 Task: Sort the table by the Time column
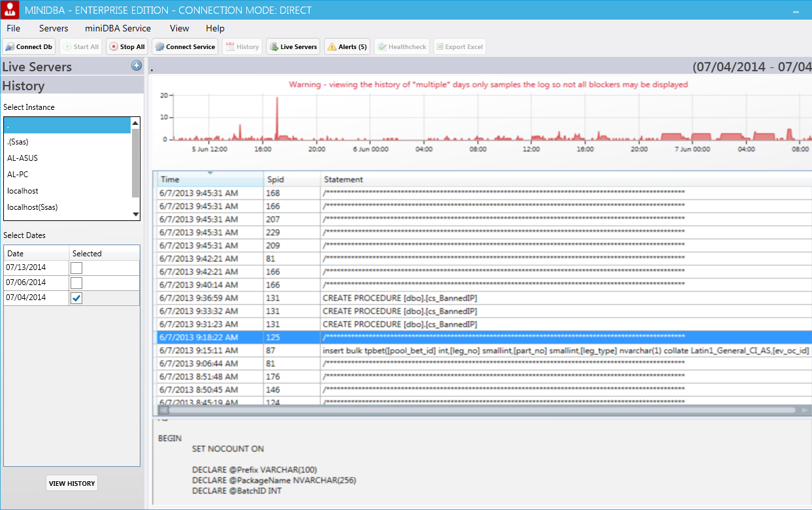(210, 179)
